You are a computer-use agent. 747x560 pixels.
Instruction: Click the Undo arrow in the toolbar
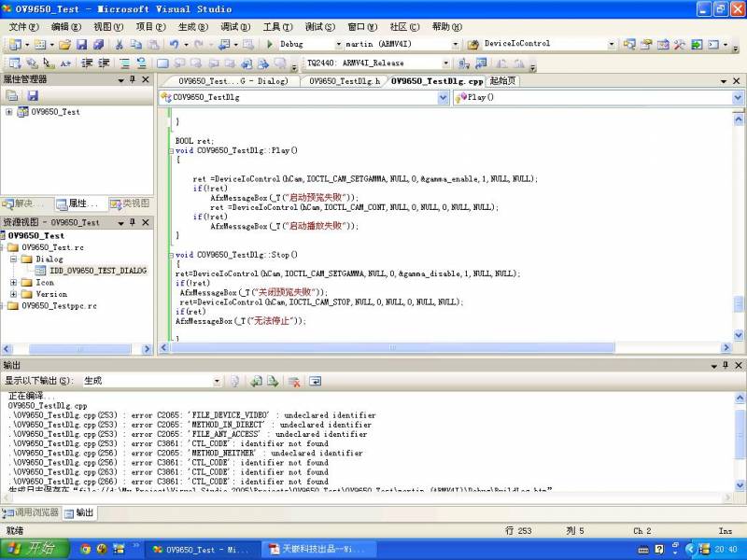[175, 44]
